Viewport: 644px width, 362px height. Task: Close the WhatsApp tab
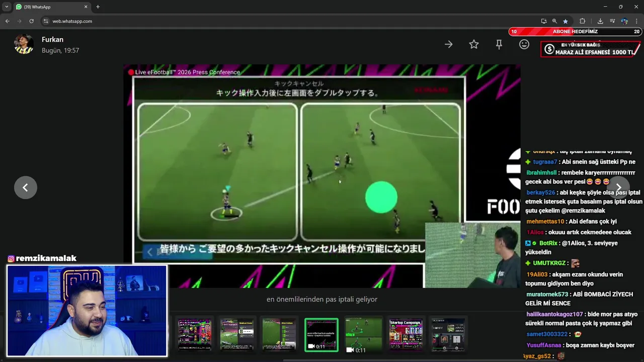[x=86, y=7]
